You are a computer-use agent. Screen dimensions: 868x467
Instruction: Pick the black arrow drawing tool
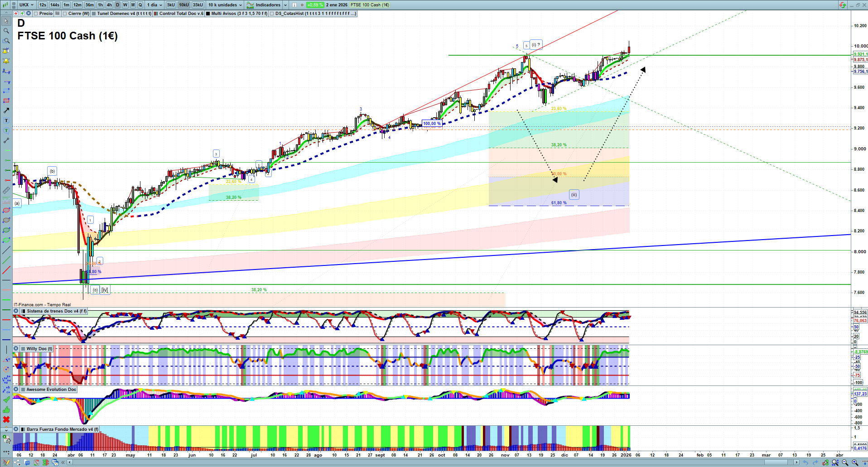pos(6,111)
